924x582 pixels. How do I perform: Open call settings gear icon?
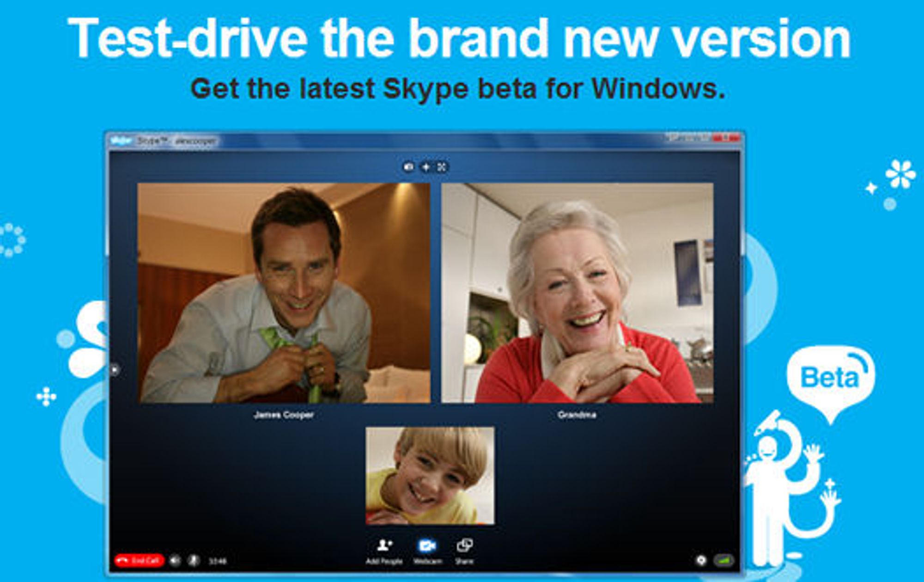pyautogui.click(x=701, y=560)
